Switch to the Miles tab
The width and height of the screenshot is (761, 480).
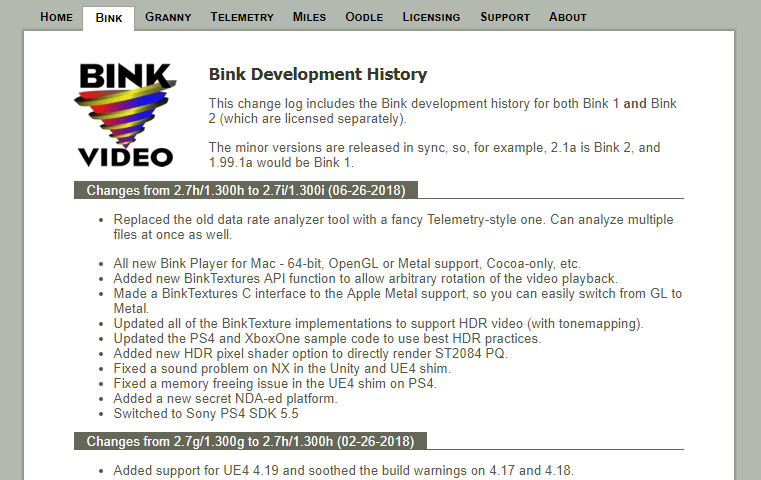(x=309, y=17)
